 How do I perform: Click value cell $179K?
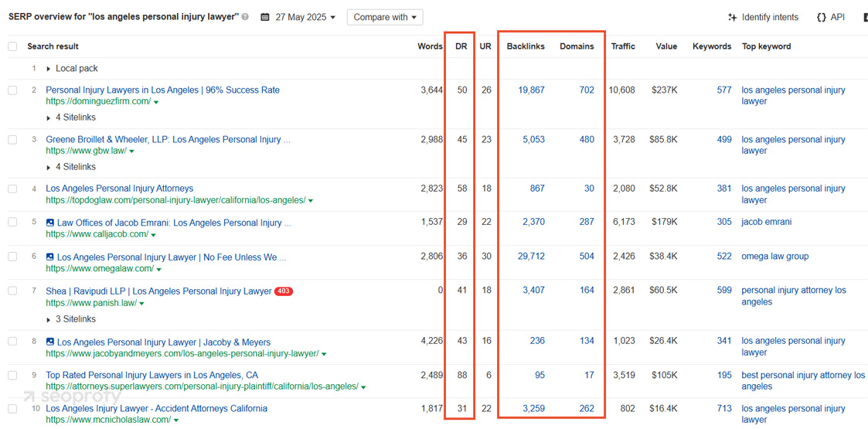tap(664, 223)
